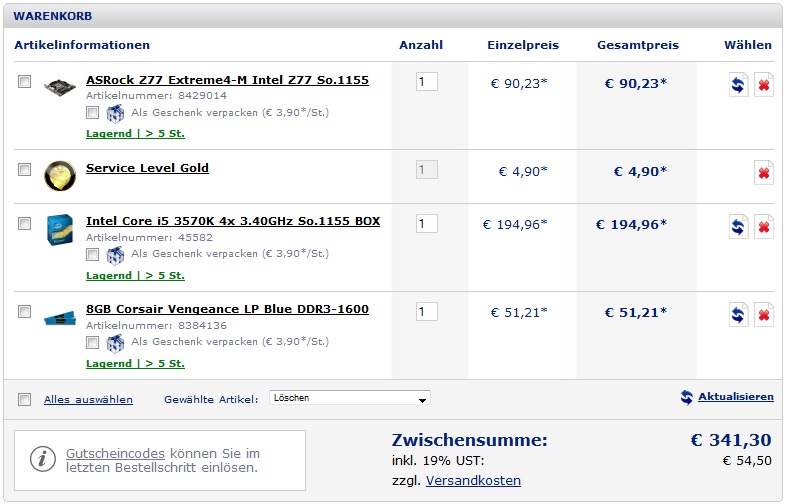Image resolution: width=786 pixels, height=504 pixels.
Task: Remove Service Level Gold from cart
Action: pyautogui.click(x=763, y=173)
